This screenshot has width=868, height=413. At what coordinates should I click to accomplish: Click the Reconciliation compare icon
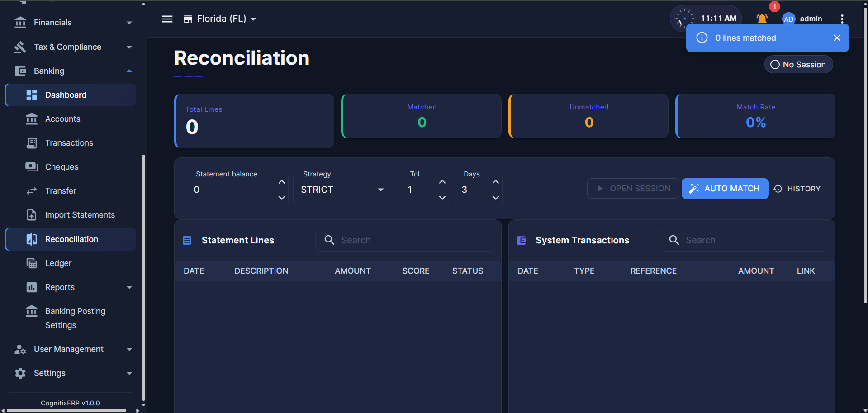(32, 239)
